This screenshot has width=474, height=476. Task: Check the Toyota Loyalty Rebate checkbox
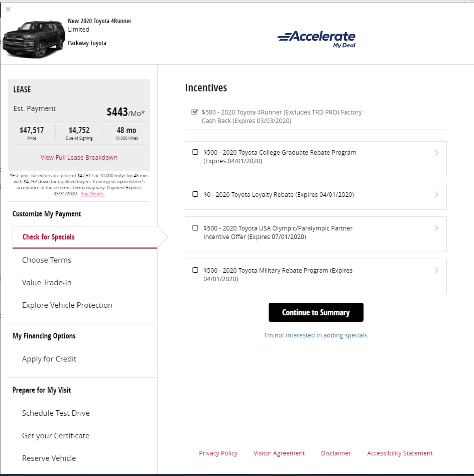point(195,194)
